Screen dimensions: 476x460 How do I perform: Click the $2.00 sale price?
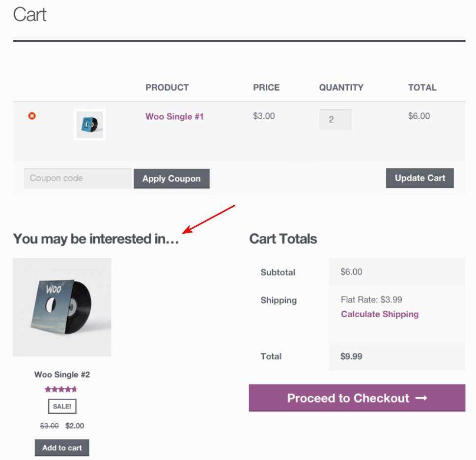[75, 426]
